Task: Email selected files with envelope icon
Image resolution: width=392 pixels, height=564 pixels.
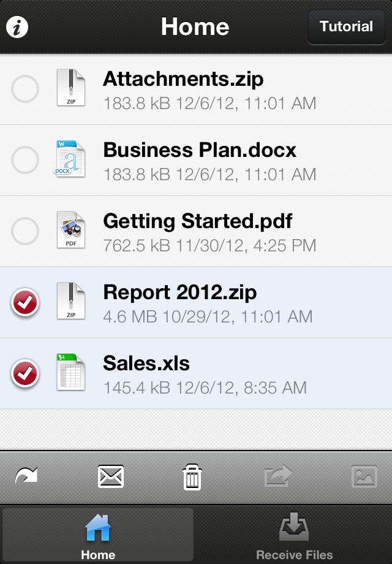Action: [111, 476]
